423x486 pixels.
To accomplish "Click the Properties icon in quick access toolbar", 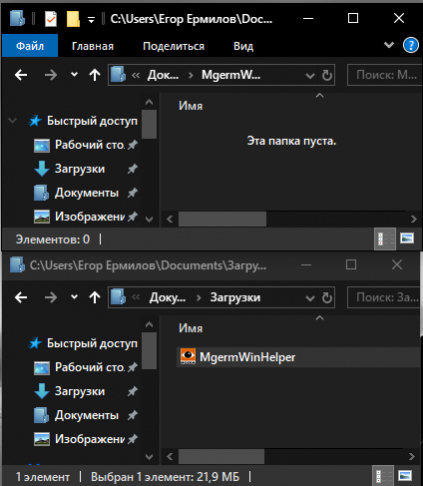I will tap(51, 19).
